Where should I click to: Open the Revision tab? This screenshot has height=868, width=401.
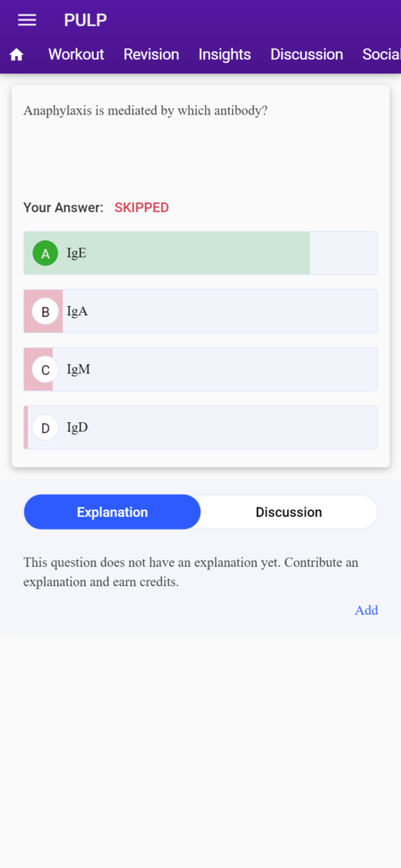pyautogui.click(x=151, y=54)
